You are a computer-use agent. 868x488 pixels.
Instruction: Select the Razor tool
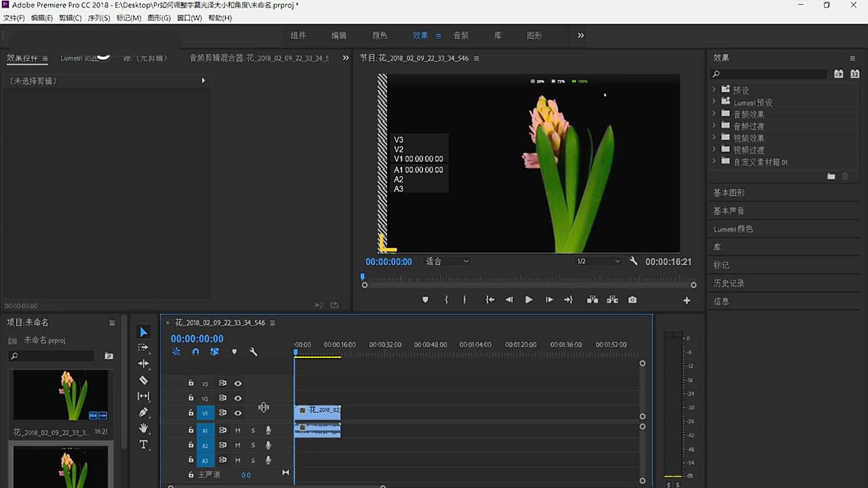pos(143,380)
